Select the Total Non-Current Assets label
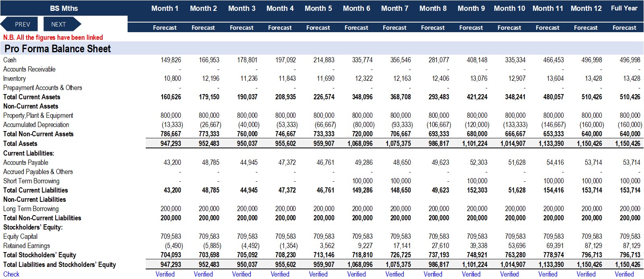This screenshot has height=279, width=644. (38, 134)
